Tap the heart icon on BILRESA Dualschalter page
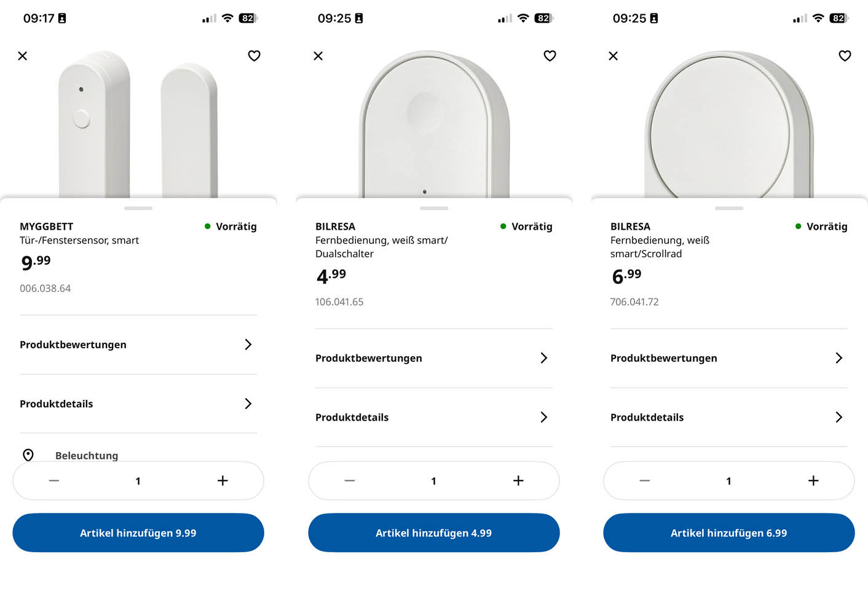The height and width of the screenshot is (602, 868). coord(550,56)
